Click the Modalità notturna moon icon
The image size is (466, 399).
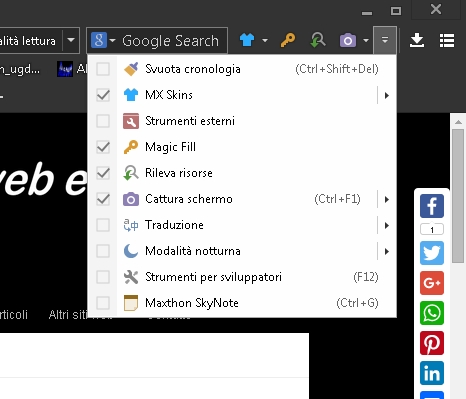point(131,251)
